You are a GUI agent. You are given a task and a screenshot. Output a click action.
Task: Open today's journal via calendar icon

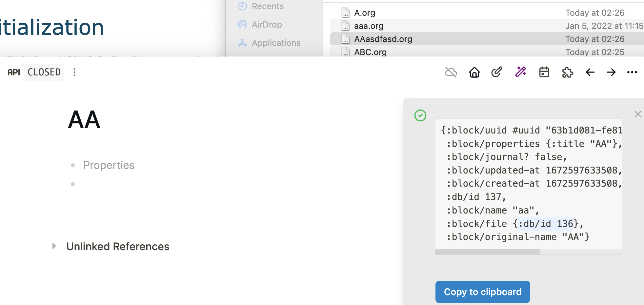(x=544, y=72)
